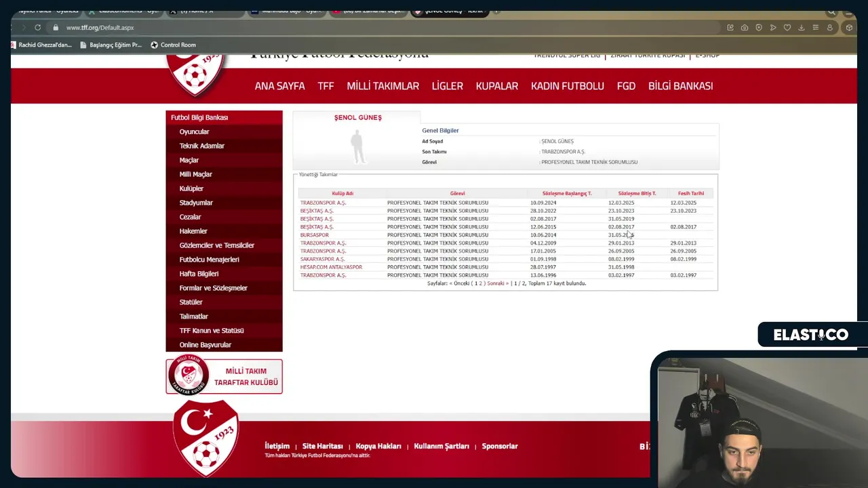The width and height of the screenshot is (868, 488).
Task: Click the Futbol Bilgi Bankası sidebar header
Action: point(224,117)
